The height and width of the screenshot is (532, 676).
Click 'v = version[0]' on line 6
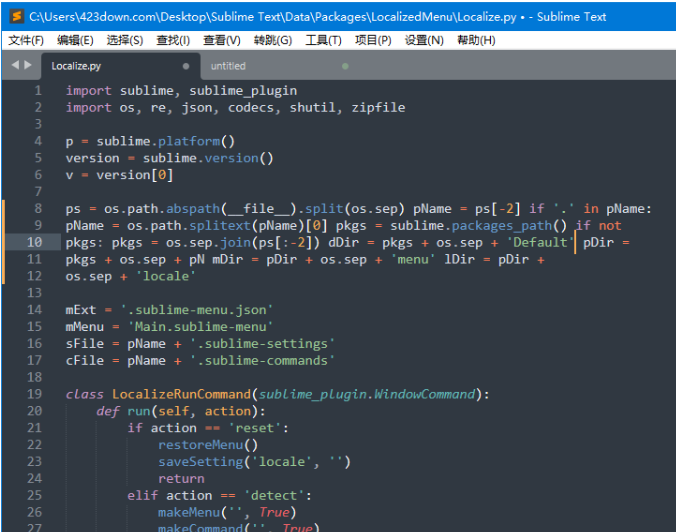pos(119,175)
